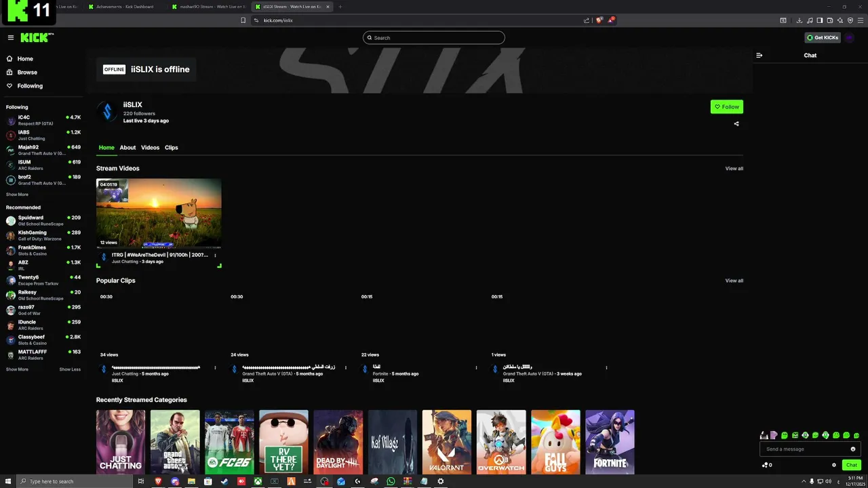Open Majah92 channel in Following list
Screen dimensions: 868x488
[x=43, y=150]
